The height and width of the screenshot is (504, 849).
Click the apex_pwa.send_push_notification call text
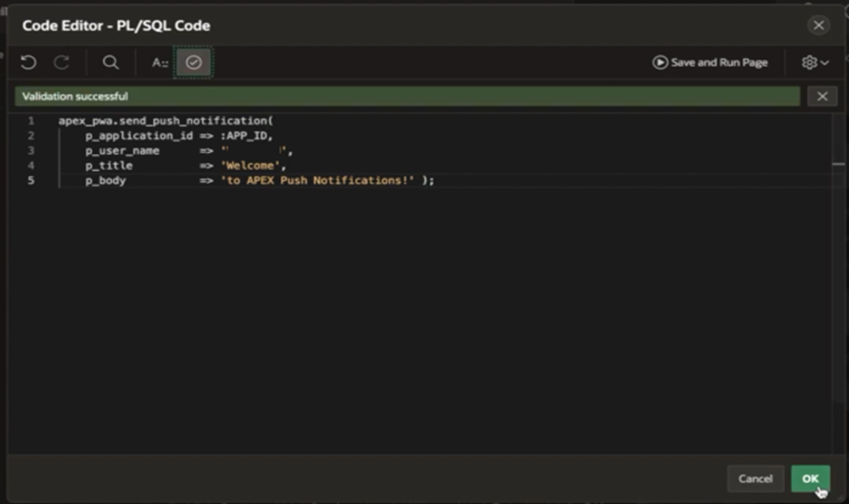[165, 121]
